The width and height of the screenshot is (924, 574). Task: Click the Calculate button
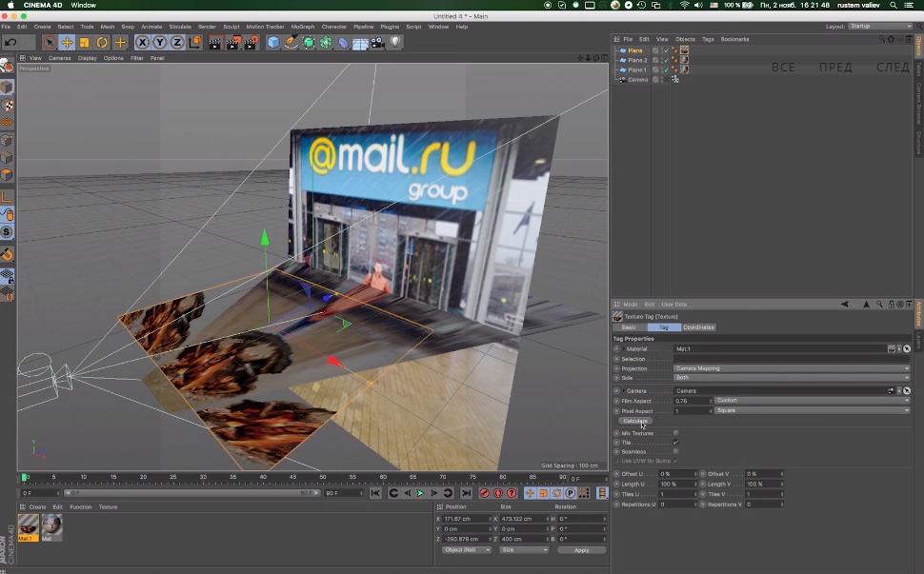(634, 421)
